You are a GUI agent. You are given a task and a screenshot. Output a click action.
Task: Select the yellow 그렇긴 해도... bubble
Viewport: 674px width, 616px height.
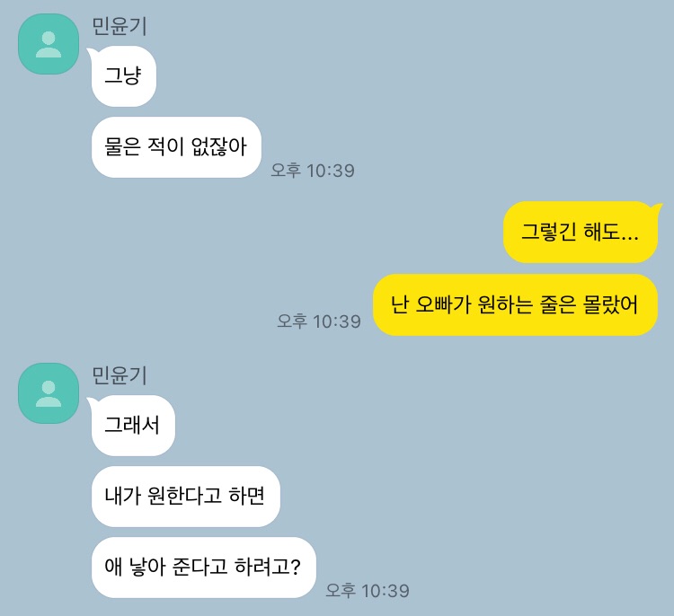click(x=581, y=232)
